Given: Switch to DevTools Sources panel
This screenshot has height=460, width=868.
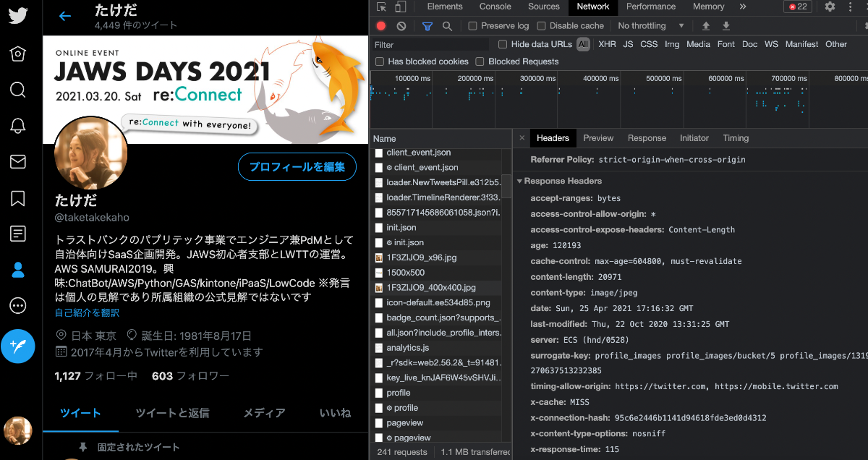Looking at the screenshot, I should pos(544,7).
